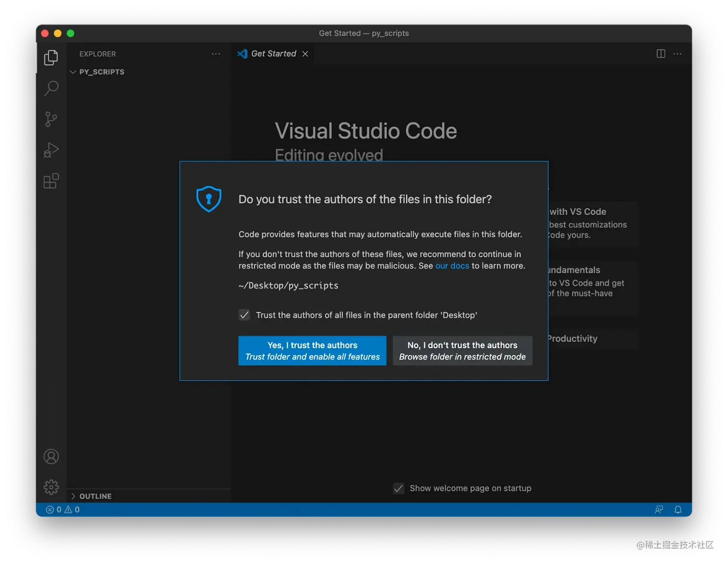
Task: Expand the OUTLINE section
Action: point(148,496)
